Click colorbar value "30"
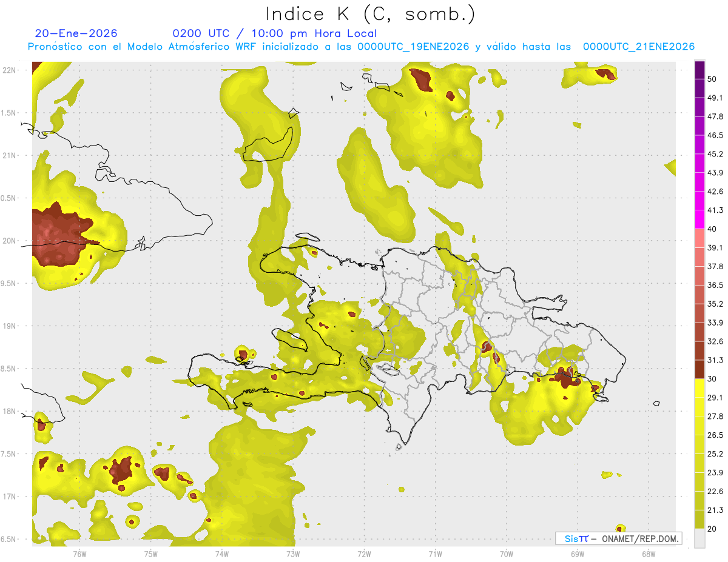This screenshot has width=728, height=562. point(713,379)
